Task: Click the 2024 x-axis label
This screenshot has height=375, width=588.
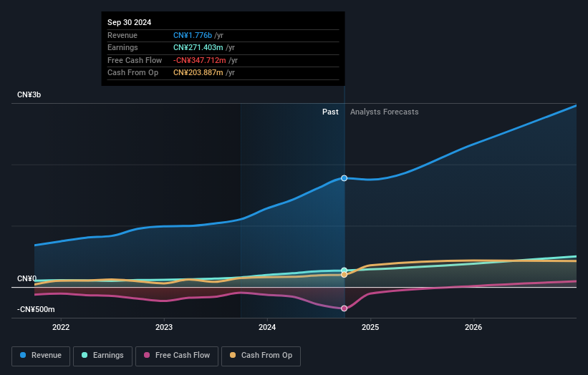Action: pyautogui.click(x=267, y=327)
